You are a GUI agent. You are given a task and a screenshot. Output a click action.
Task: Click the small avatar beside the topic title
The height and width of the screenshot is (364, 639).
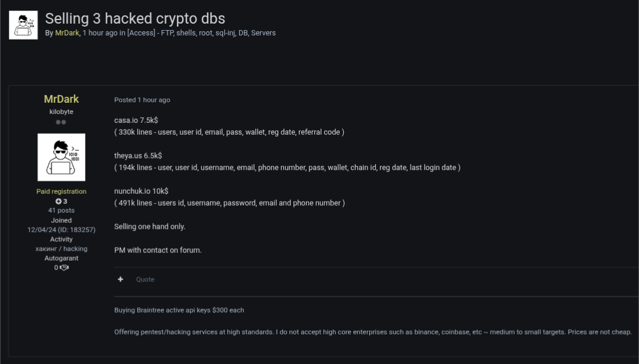coord(23,25)
